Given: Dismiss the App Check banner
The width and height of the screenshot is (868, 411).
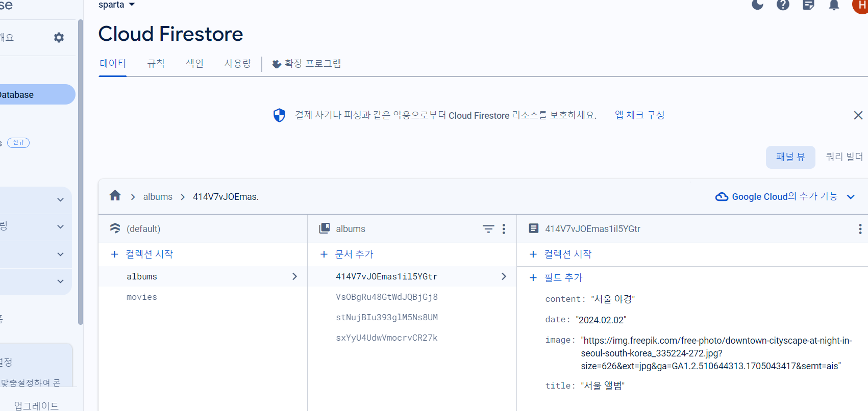Looking at the screenshot, I should 858,115.
